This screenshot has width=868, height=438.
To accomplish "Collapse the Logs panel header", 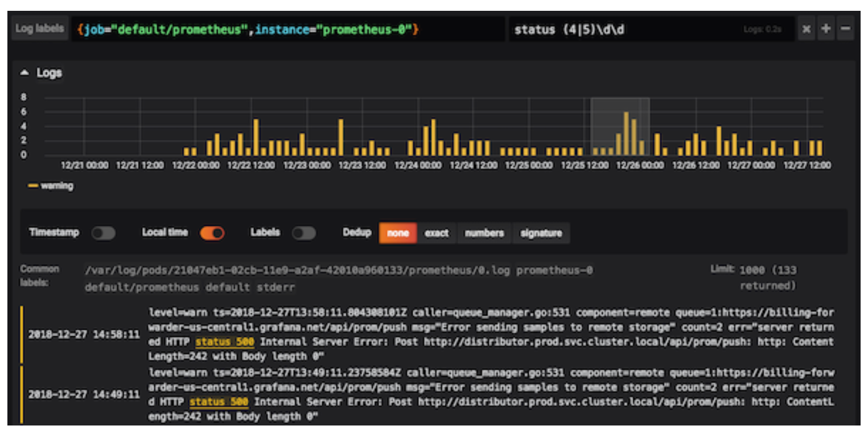I will pyautogui.click(x=42, y=73).
